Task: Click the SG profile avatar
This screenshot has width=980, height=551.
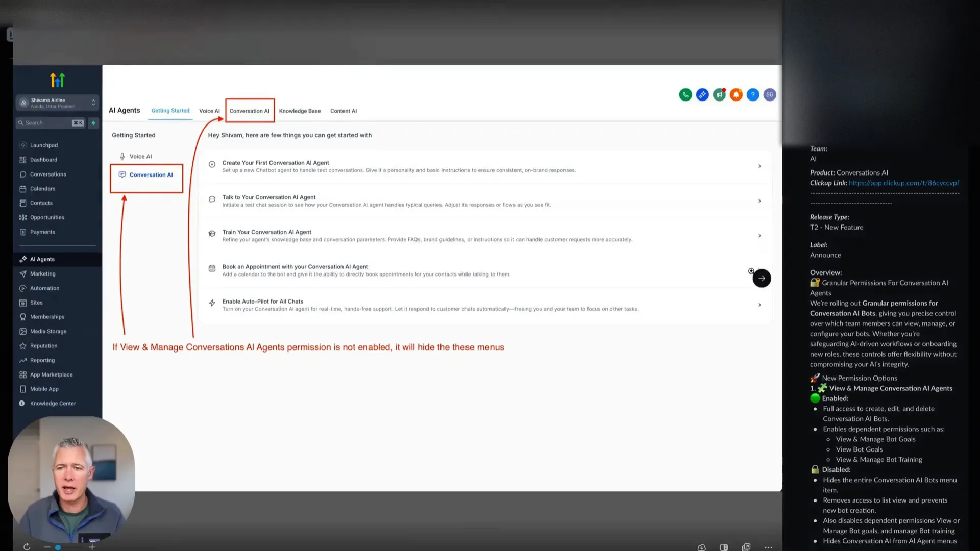Action: [x=770, y=94]
